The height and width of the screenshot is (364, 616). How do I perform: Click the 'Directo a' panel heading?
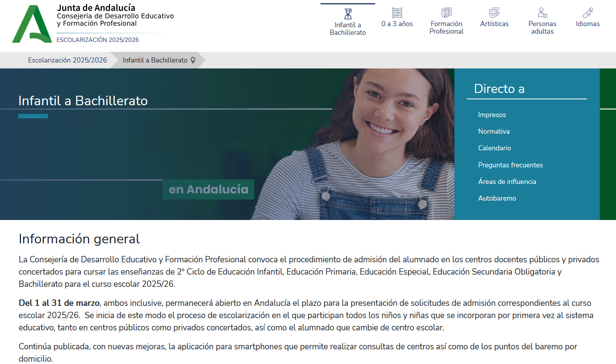click(x=499, y=89)
